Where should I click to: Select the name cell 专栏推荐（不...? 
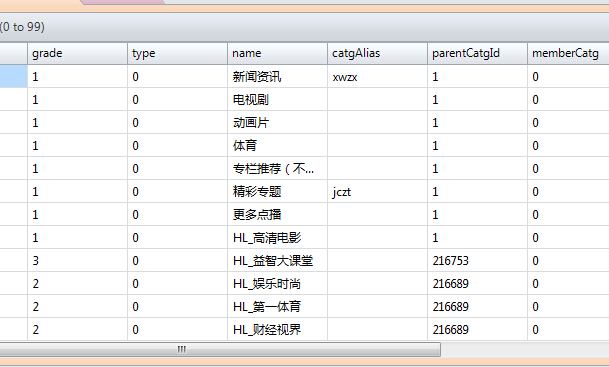pos(277,168)
